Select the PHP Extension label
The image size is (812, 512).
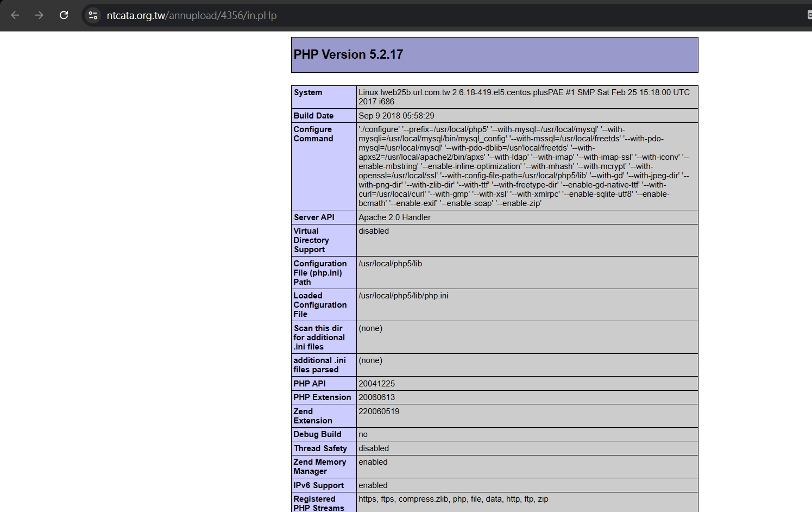pos(322,397)
